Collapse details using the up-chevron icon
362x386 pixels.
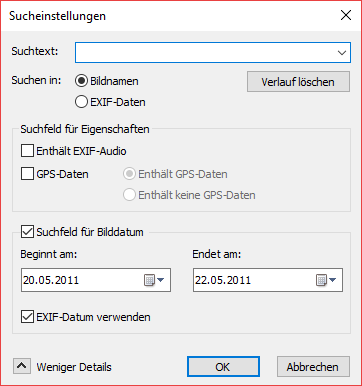point(22,366)
